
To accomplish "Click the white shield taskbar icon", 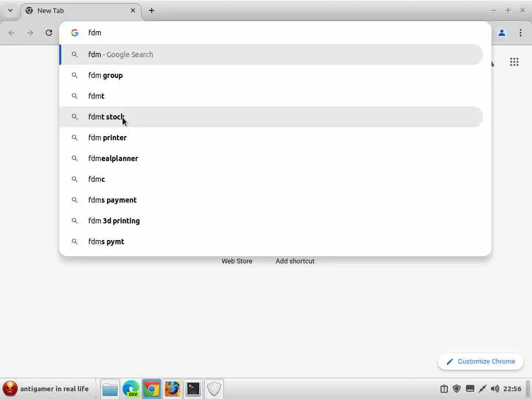I will tap(214, 389).
